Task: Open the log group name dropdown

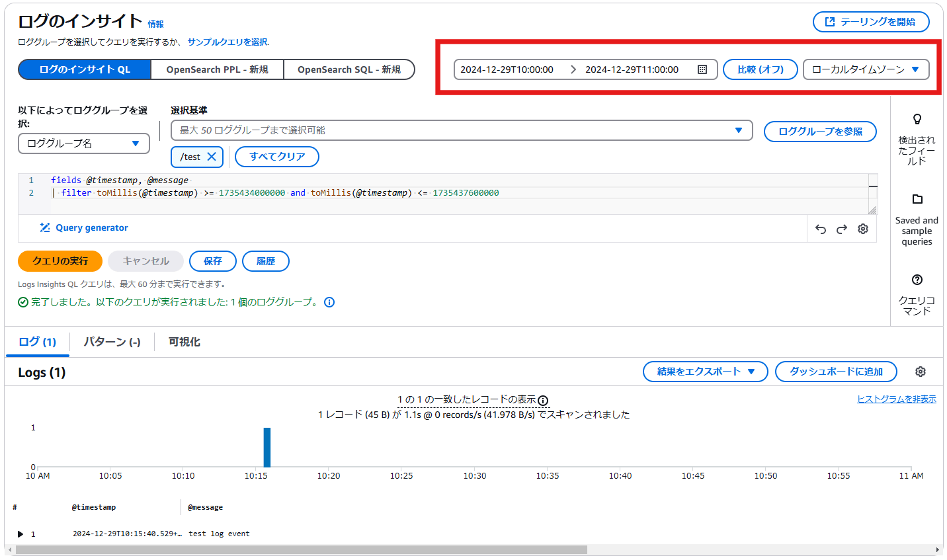Action: click(x=84, y=143)
